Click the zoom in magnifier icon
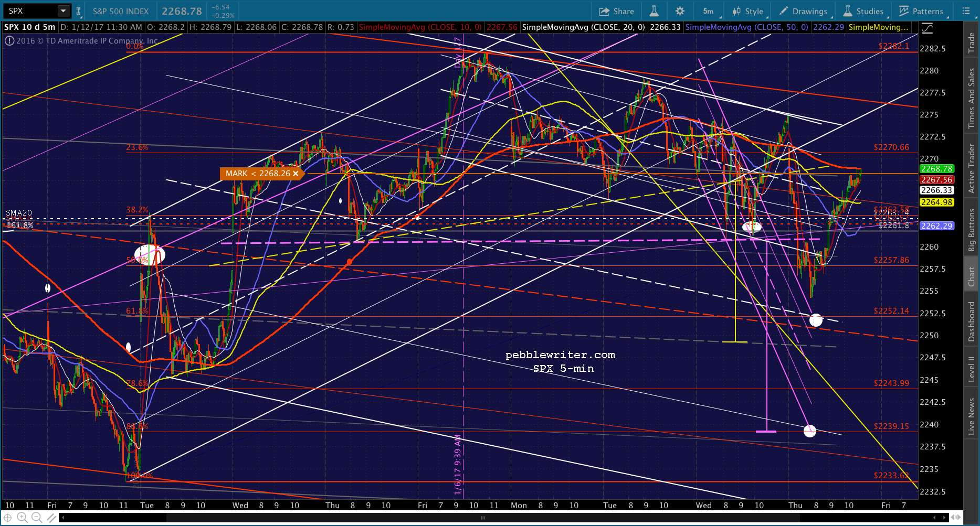The width and height of the screenshot is (980, 526). click(x=23, y=518)
